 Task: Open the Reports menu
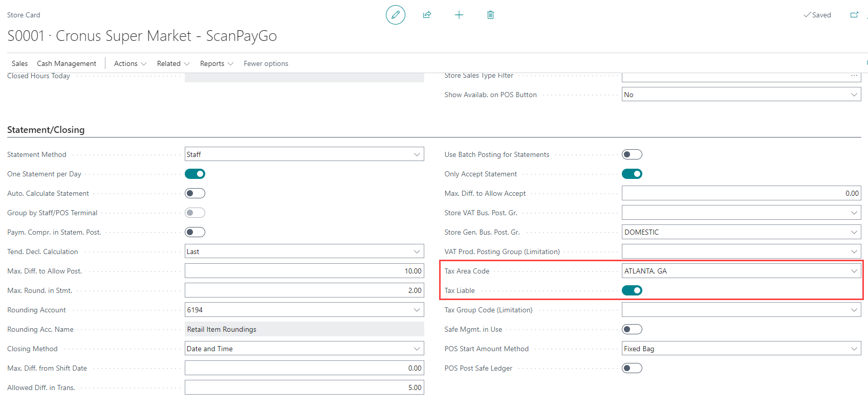click(216, 63)
